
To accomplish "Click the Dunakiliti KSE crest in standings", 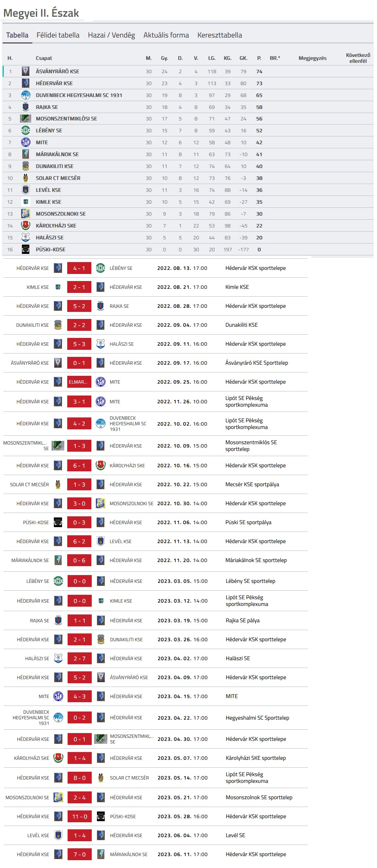I will pos(25,166).
